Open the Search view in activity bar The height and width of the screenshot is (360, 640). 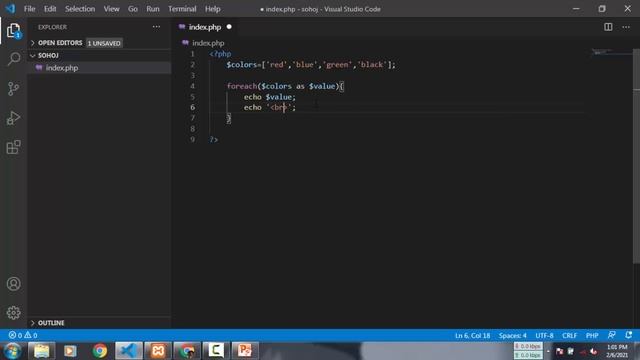[x=13, y=59]
